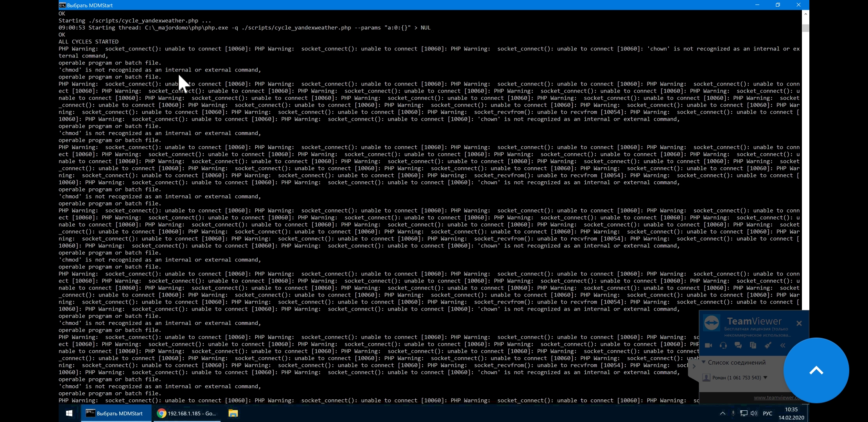Image resolution: width=868 pixels, height=422 pixels.
Task: Change input language РУС
Action: click(x=768, y=413)
